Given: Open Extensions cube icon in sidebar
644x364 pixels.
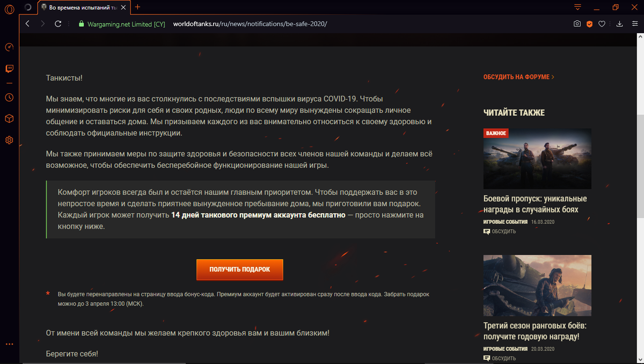Looking at the screenshot, I should [x=9, y=119].
